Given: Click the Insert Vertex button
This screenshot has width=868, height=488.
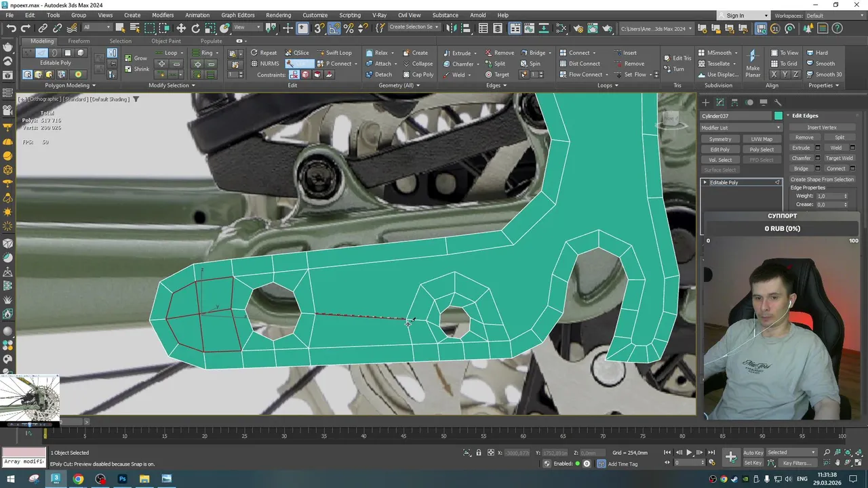Looking at the screenshot, I should pos(822,127).
